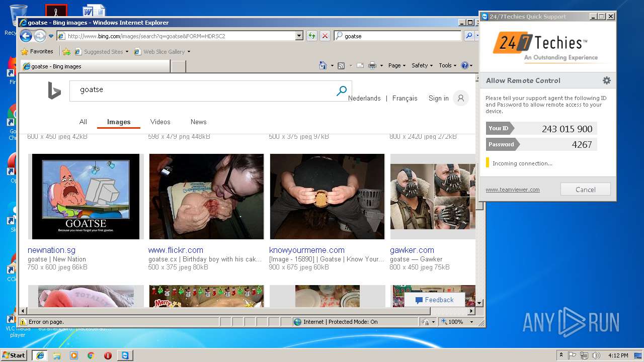Click the Password value 4267

click(582, 144)
